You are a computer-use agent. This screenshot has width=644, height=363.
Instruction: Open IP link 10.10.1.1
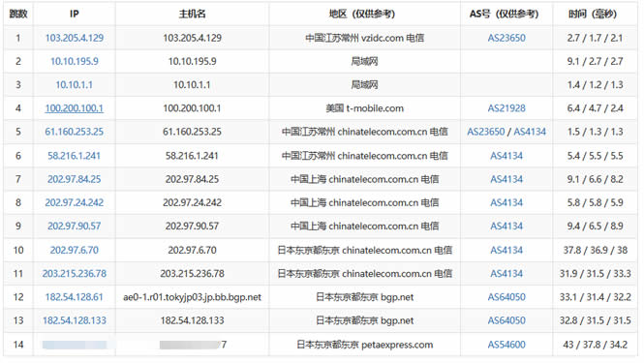(x=75, y=84)
